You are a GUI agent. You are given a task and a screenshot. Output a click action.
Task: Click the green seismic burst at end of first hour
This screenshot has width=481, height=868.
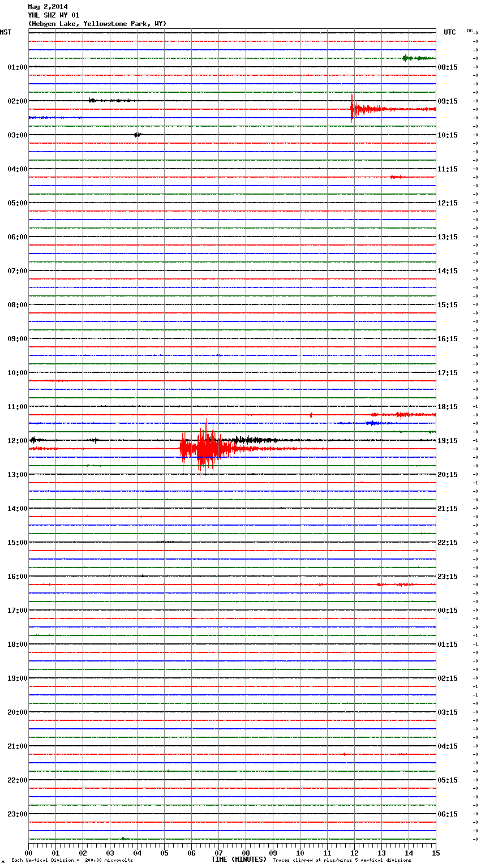[418, 58]
